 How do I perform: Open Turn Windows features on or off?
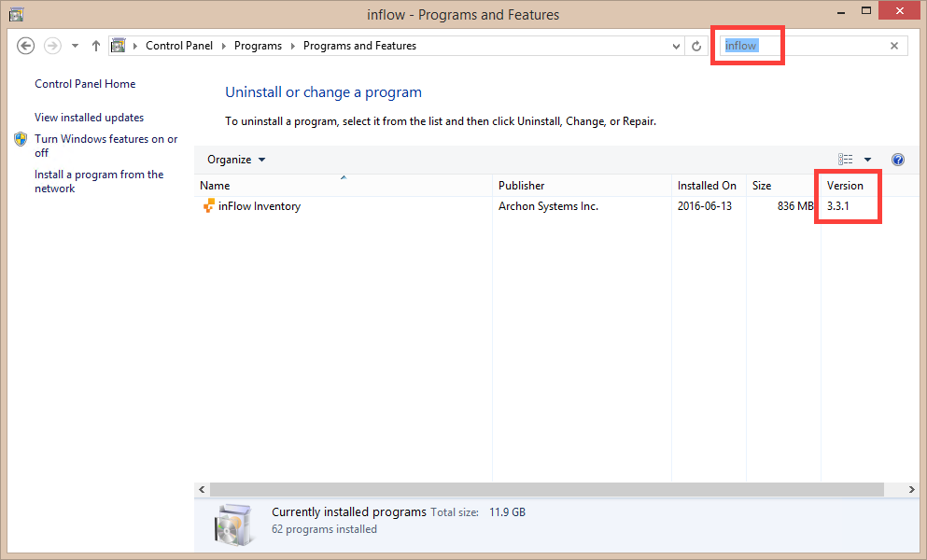coord(105,146)
